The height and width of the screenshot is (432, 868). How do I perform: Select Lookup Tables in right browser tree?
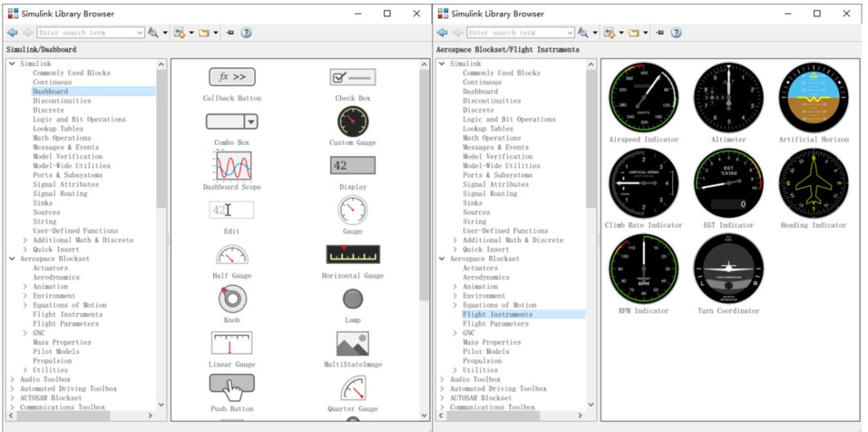tap(488, 129)
